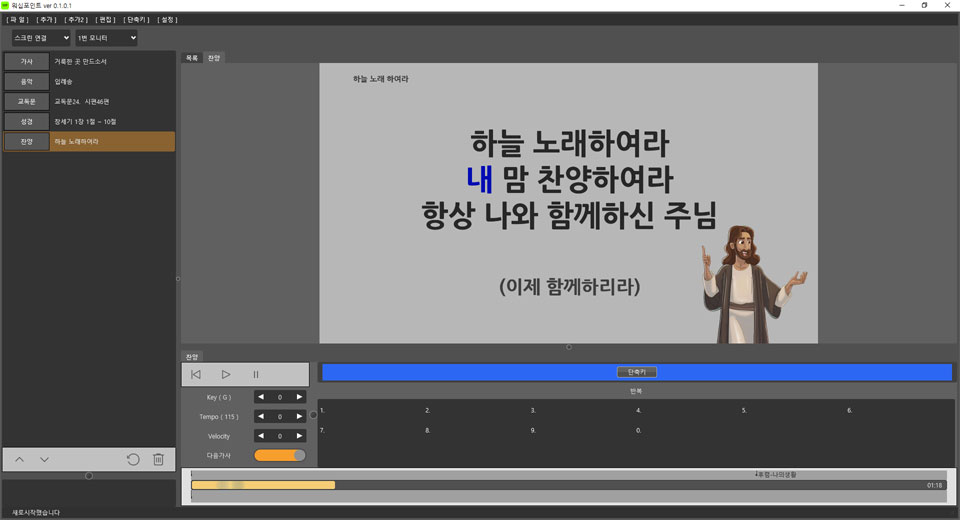Click repeat slot 1.

[322, 410]
